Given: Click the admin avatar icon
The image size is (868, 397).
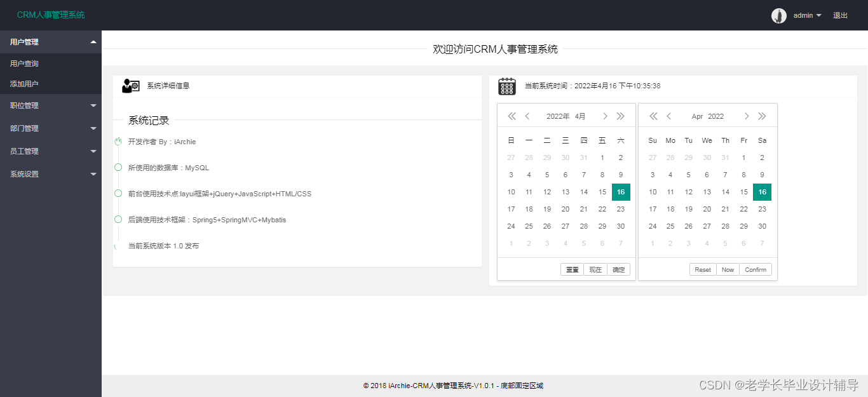Looking at the screenshot, I should click(778, 15).
